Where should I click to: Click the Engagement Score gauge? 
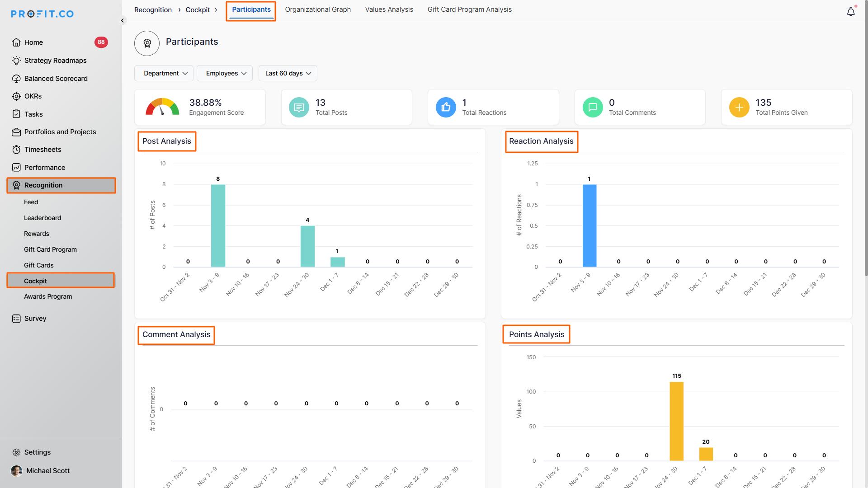coord(162,107)
